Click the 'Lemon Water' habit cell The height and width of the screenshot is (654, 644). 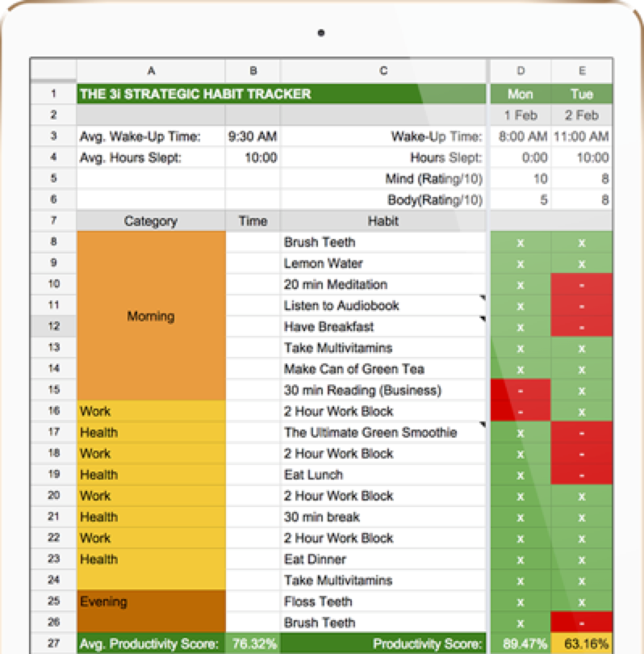(383, 263)
